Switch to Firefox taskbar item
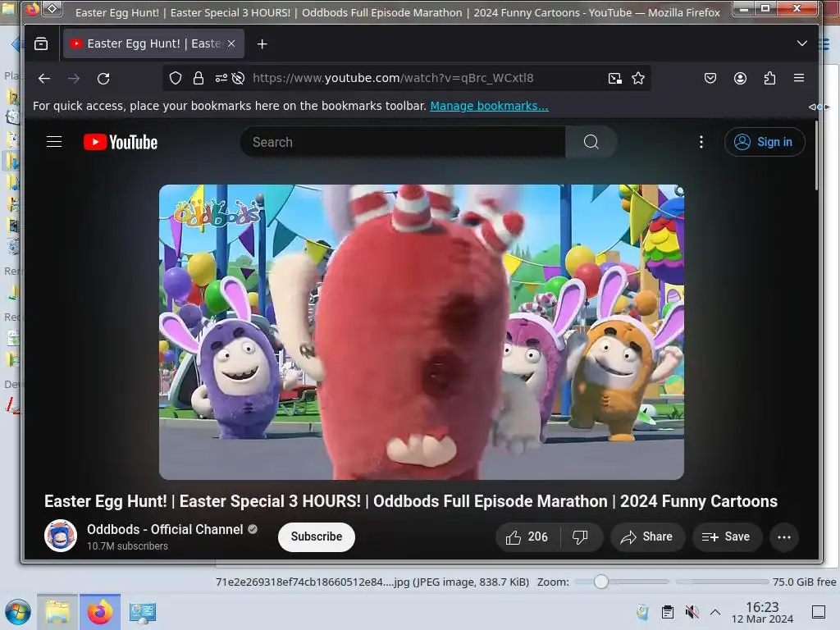This screenshot has width=840, height=630. [99, 612]
